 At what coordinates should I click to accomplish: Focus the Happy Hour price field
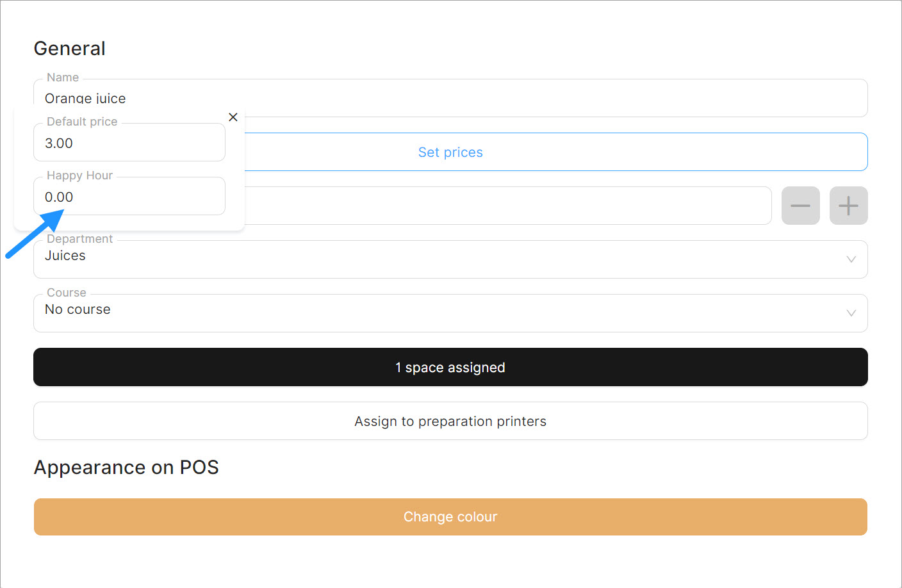pos(129,197)
